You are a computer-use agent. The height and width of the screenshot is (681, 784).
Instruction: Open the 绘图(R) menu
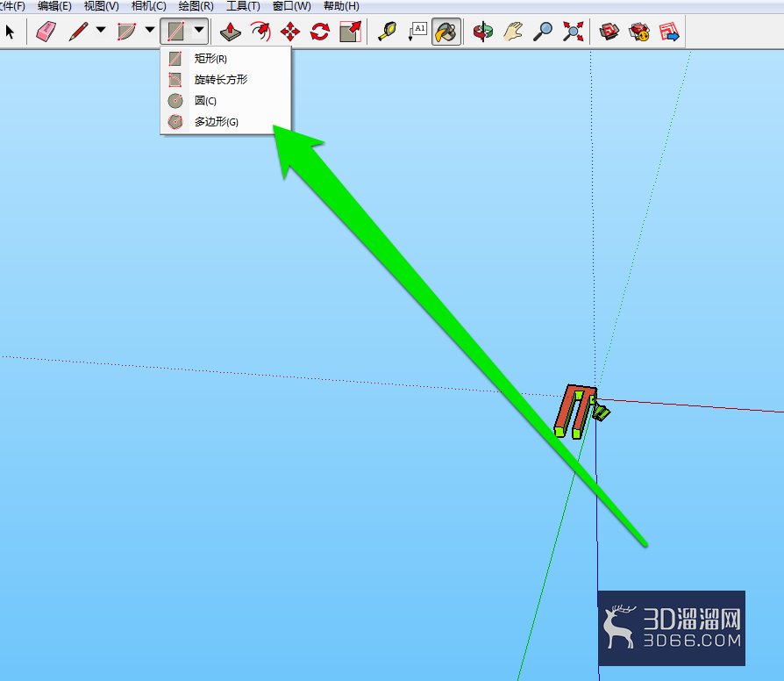196,6
